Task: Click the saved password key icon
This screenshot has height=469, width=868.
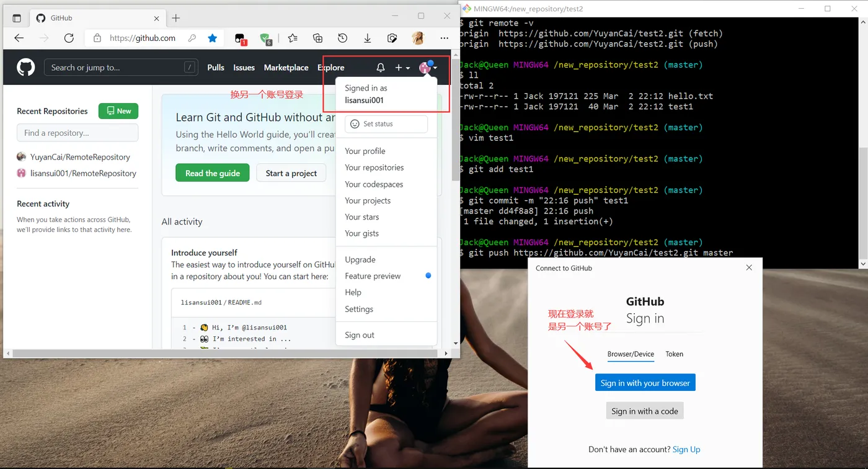Action: click(x=192, y=38)
